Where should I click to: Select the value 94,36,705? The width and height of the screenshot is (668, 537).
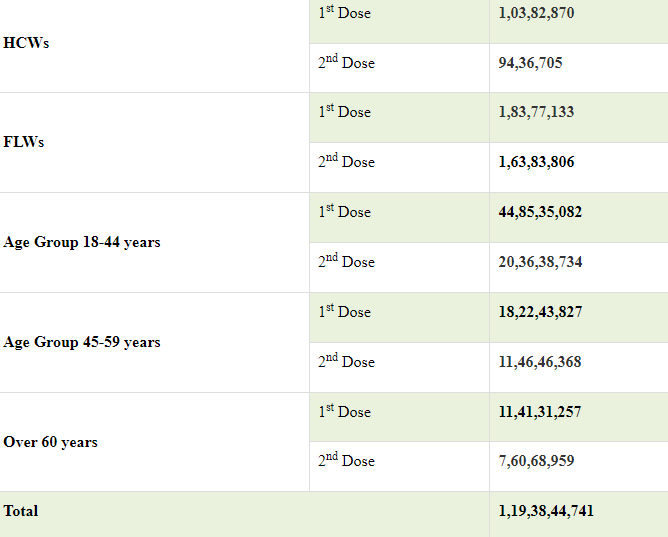click(530, 63)
